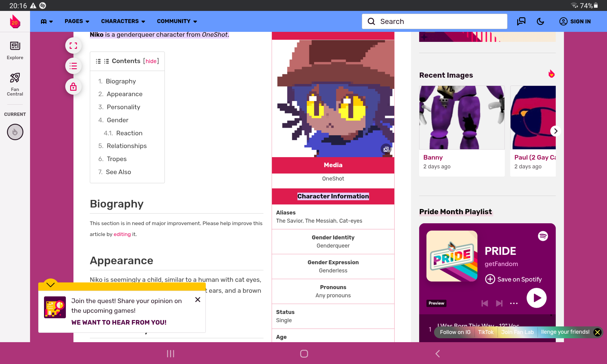This screenshot has width=607, height=364.
Task: Jump to Reaction subsection in contents
Action: (129, 133)
